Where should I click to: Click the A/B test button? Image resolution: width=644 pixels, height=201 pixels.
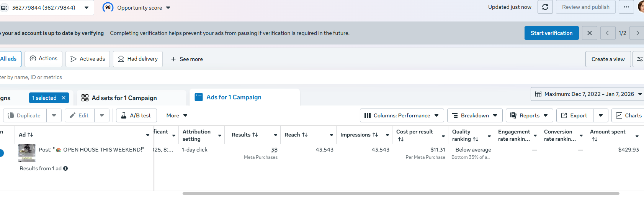click(x=136, y=115)
